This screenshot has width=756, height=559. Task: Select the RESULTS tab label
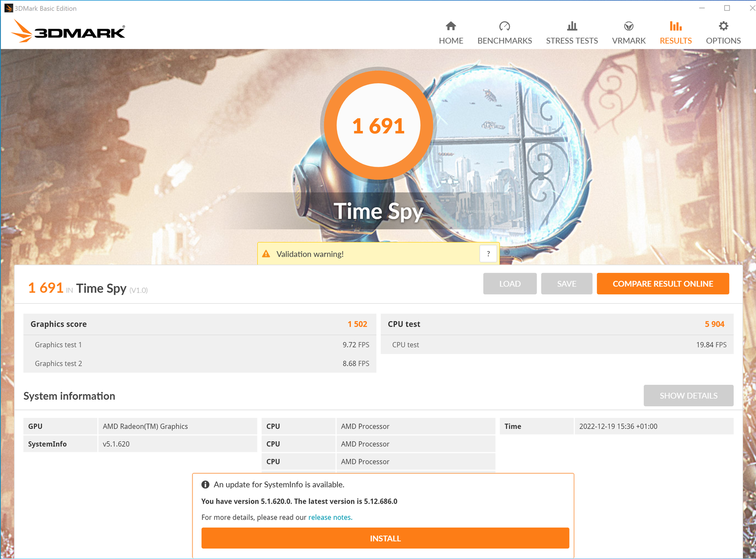click(675, 41)
